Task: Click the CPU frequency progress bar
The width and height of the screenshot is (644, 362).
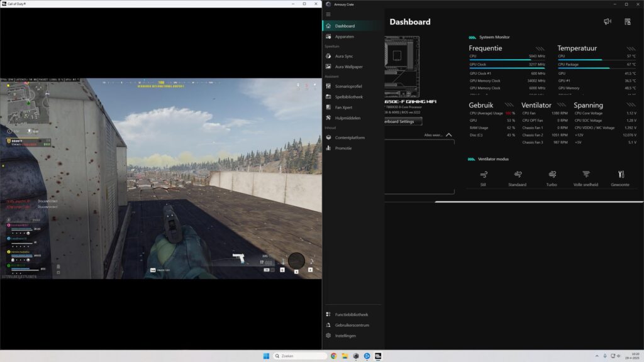Action: tap(508, 60)
